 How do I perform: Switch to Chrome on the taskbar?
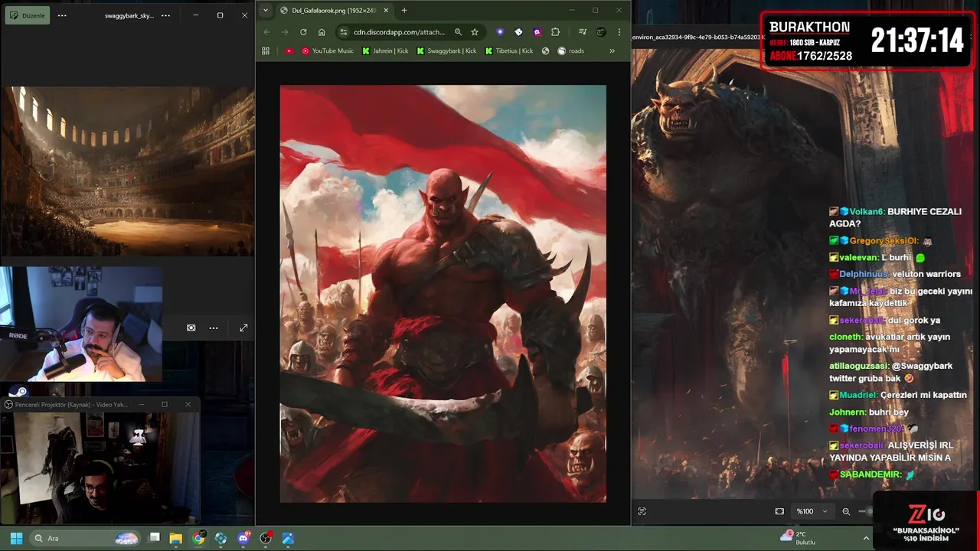point(199,538)
